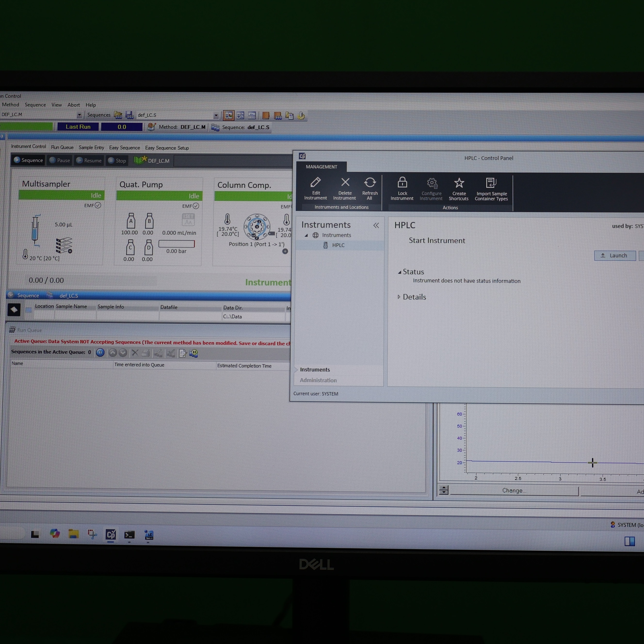Click the Launch button for HPLC
The width and height of the screenshot is (644, 644).
[x=615, y=255]
